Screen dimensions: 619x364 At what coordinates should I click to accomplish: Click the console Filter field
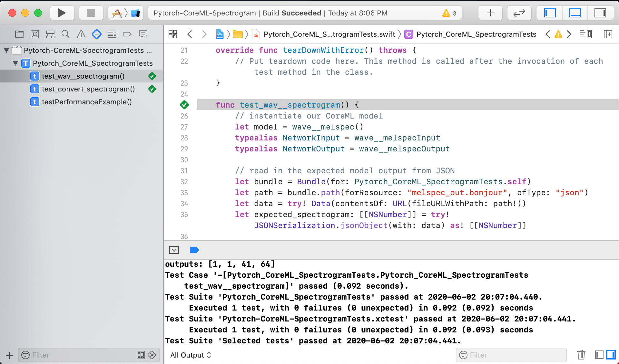[511, 355]
